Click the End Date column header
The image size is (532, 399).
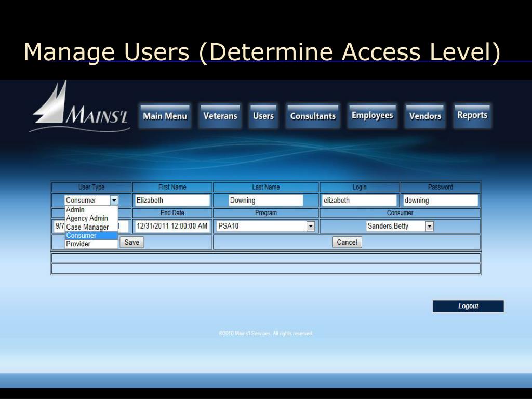coord(172,212)
